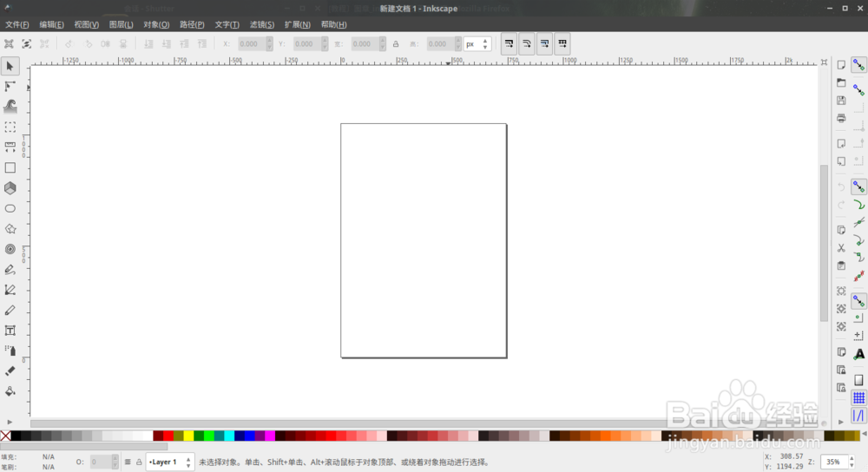Select the Selector arrow tool
Image resolution: width=868 pixels, height=472 pixels.
point(10,67)
